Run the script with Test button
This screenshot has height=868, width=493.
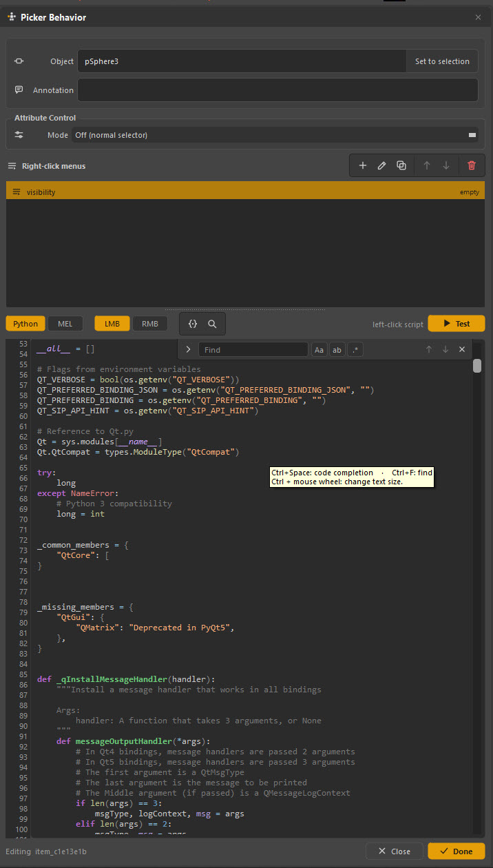pyautogui.click(x=456, y=324)
